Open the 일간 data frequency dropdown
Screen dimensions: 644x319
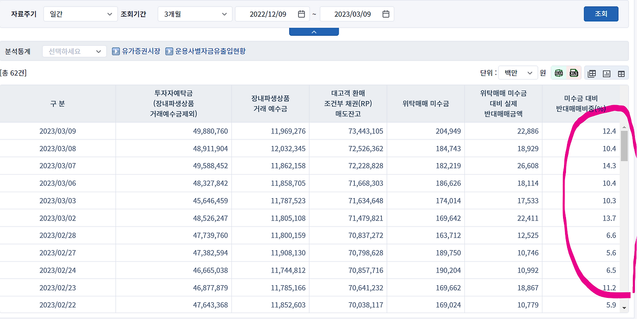79,14
